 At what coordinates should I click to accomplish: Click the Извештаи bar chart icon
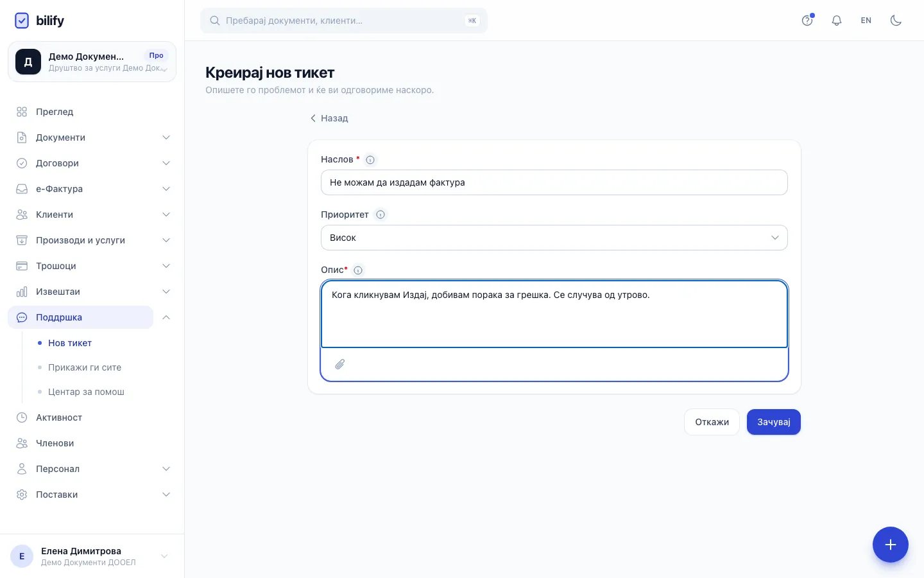22,292
